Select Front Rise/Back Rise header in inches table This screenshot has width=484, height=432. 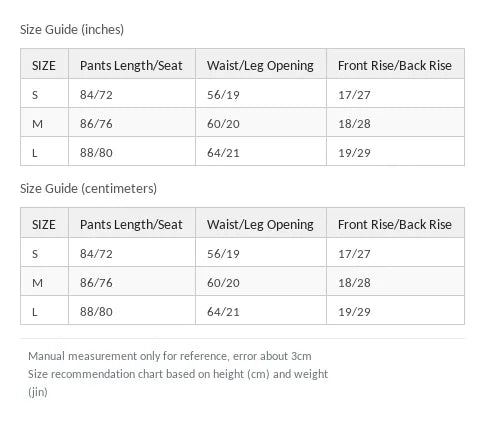tap(395, 66)
